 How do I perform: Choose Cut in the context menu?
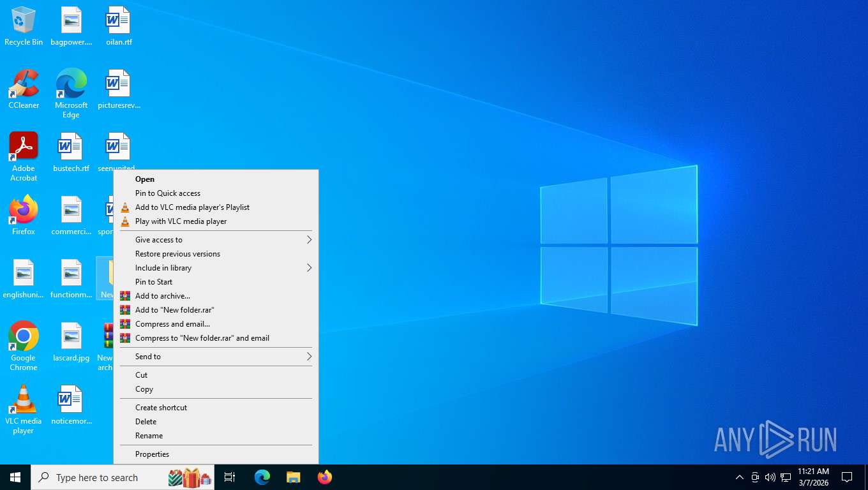(216, 375)
